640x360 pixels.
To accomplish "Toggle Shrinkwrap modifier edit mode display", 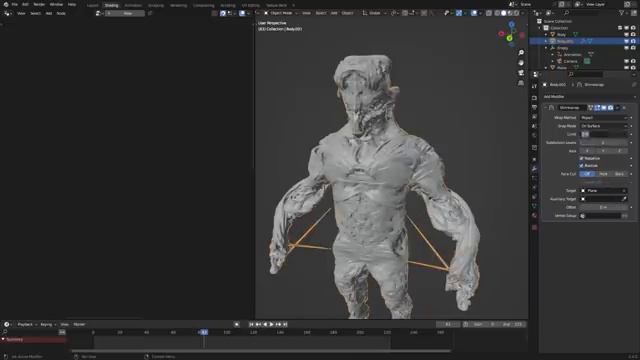I will [x=597, y=108].
